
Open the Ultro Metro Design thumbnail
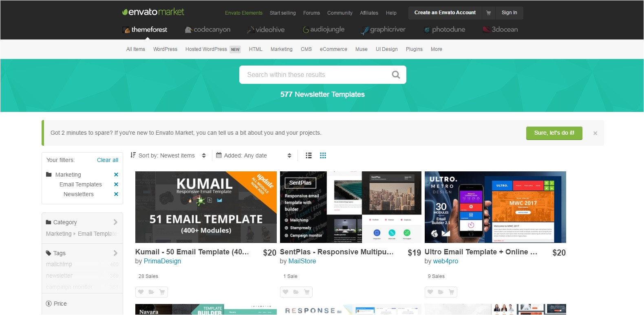(x=495, y=207)
